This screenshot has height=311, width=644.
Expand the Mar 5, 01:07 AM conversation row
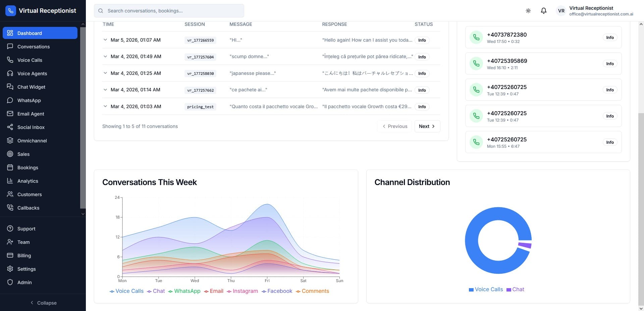[x=105, y=40]
